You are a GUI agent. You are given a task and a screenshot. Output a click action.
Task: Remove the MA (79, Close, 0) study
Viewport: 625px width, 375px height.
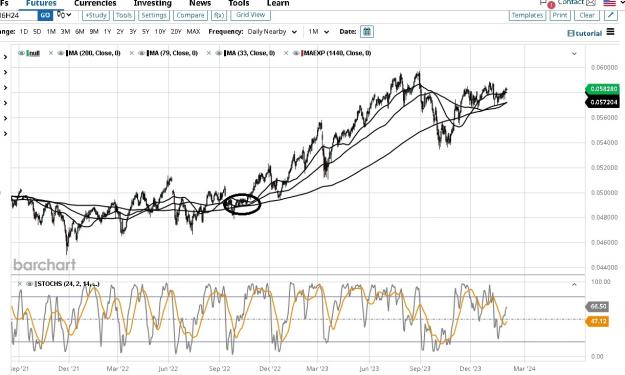point(132,53)
